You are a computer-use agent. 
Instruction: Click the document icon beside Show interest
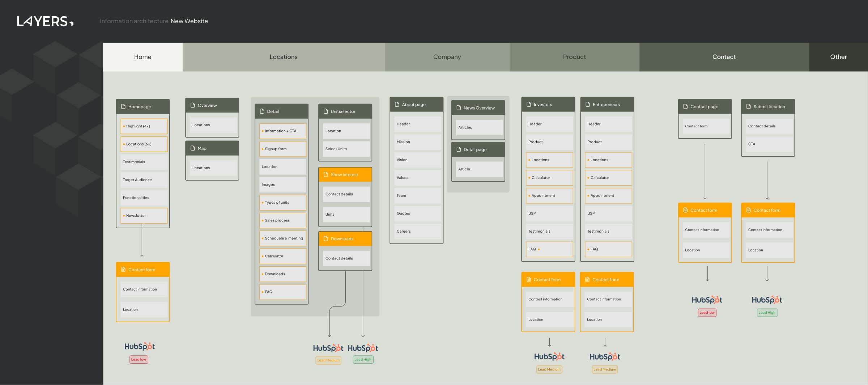pyautogui.click(x=325, y=174)
